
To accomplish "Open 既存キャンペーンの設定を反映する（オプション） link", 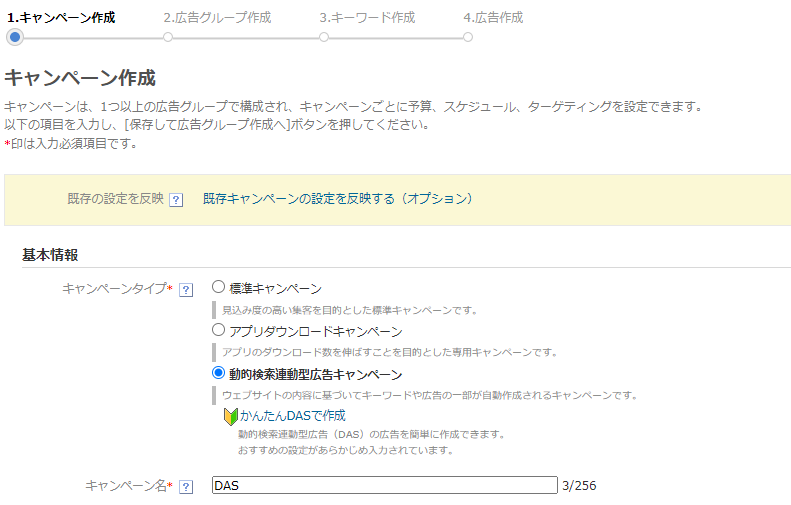I will pos(337,198).
